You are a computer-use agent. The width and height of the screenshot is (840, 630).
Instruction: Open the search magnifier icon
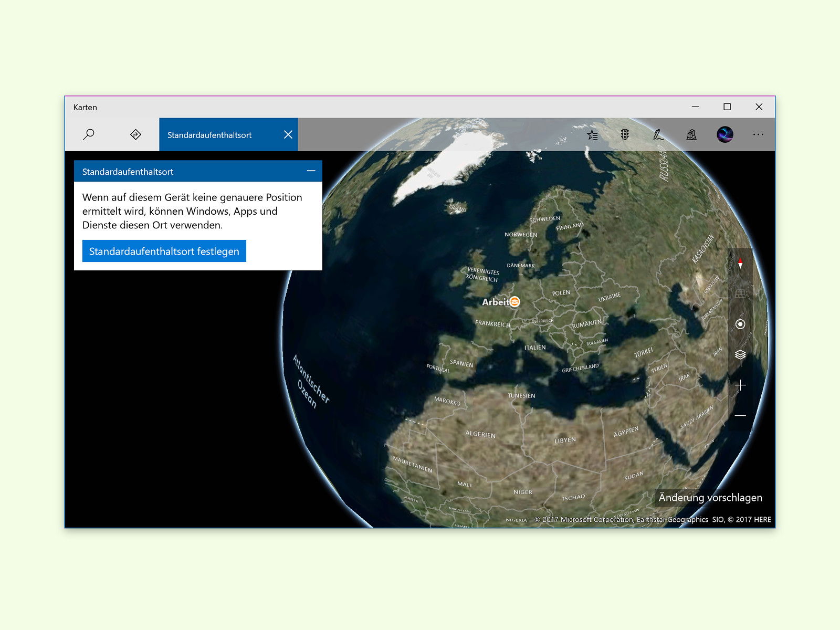pyautogui.click(x=89, y=134)
